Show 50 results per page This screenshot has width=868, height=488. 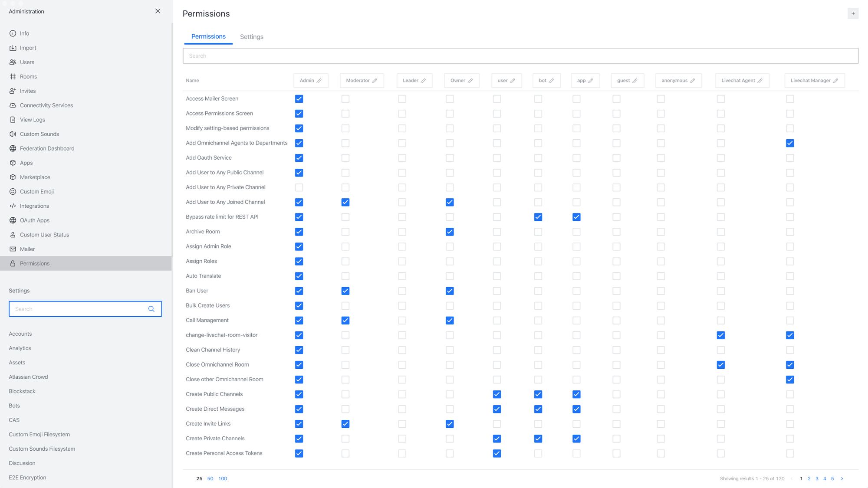click(210, 478)
